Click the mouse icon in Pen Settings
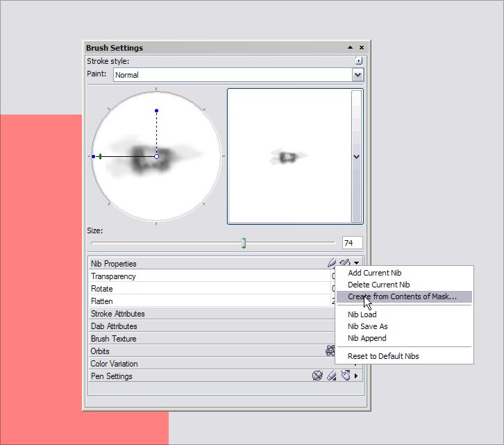504x445 pixels. (x=346, y=376)
